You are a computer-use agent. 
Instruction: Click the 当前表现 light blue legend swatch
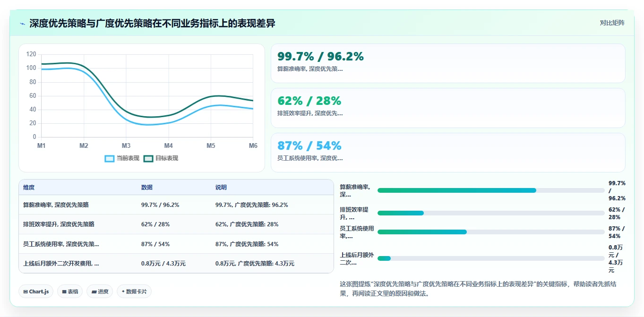110,158
